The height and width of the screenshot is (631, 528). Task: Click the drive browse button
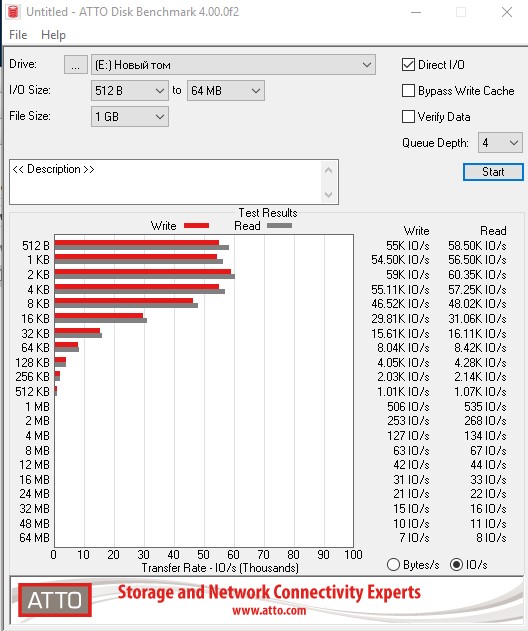(x=76, y=65)
